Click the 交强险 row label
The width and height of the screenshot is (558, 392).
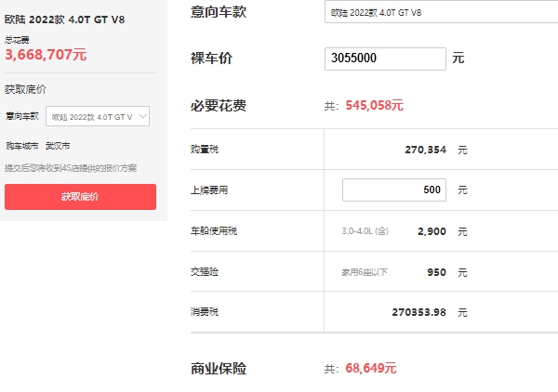pyautogui.click(x=204, y=272)
